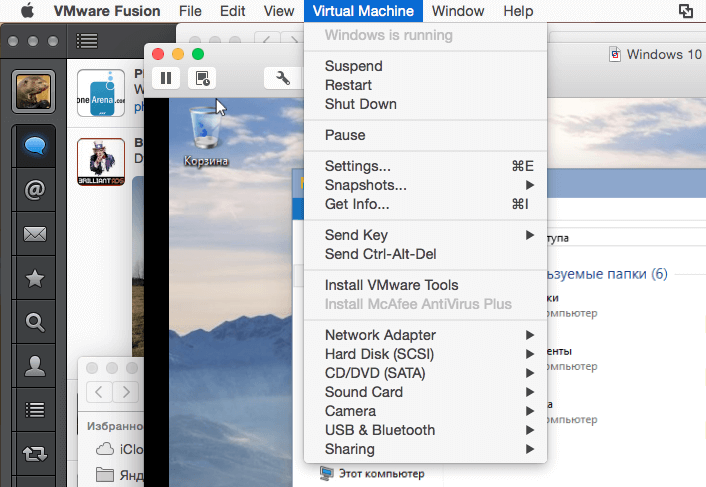Expand the Network Adapter submenu
This screenshot has width=706, height=487.
tap(425, 335)
